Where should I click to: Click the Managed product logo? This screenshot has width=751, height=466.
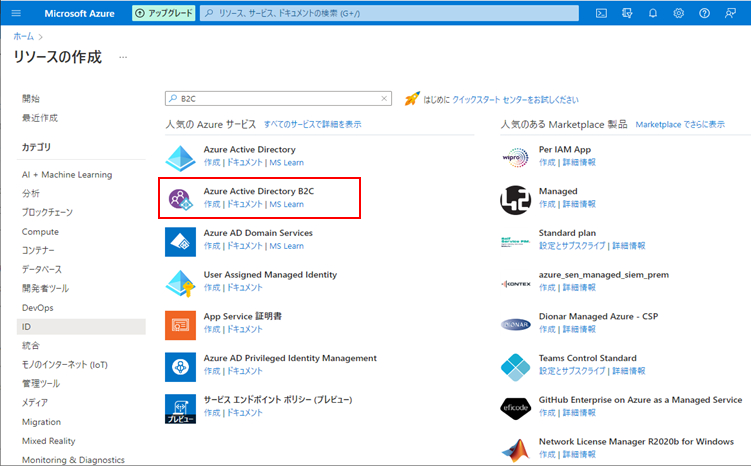pos(515,200)
